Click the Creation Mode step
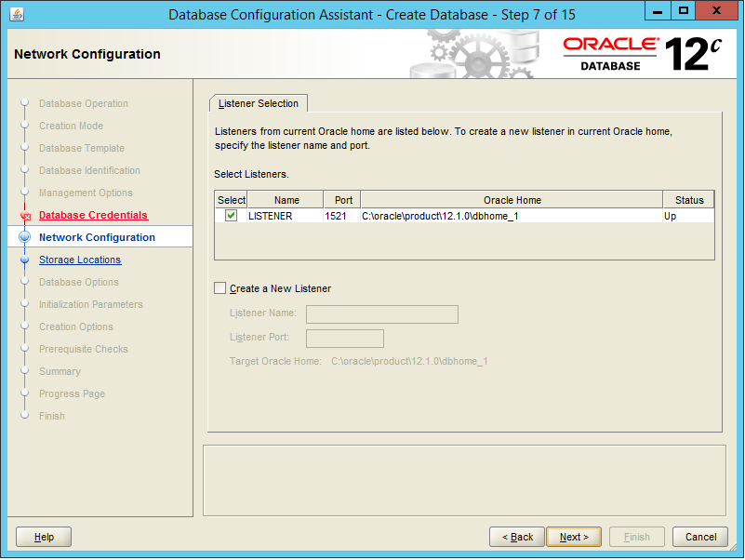Screen dimensions: 745x560 [x=71, y=126]
